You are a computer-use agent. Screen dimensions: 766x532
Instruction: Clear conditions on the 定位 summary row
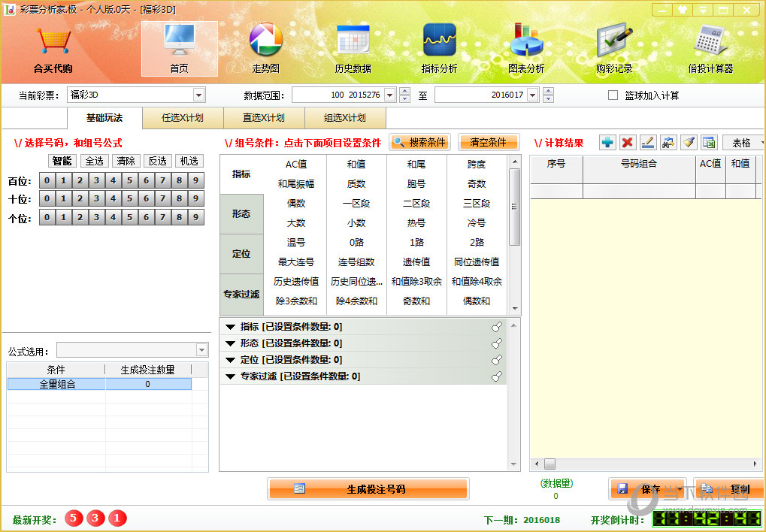497,360
